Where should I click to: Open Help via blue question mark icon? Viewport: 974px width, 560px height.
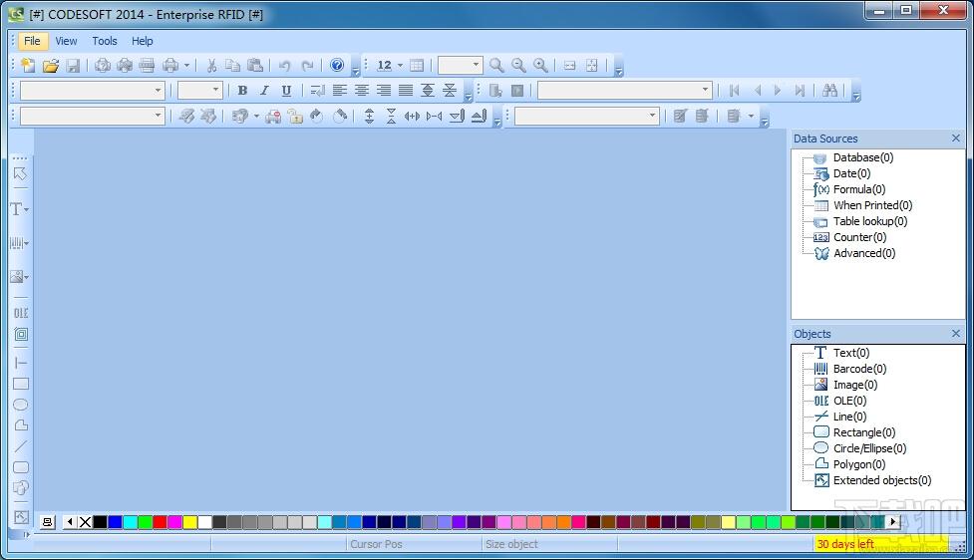[x=337, y=65]
